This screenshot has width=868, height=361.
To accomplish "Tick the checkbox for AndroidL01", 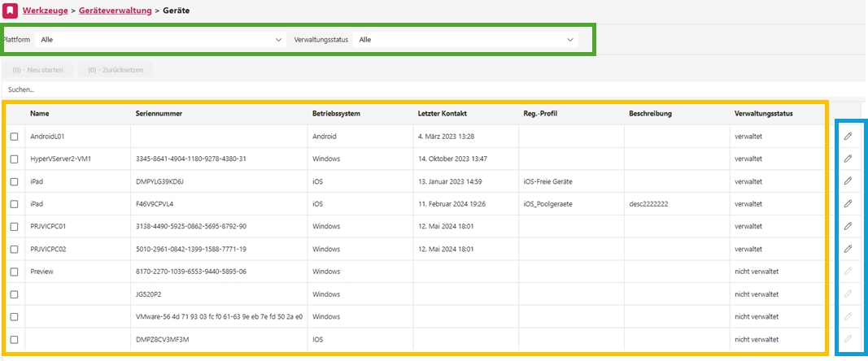I will 14,137.
